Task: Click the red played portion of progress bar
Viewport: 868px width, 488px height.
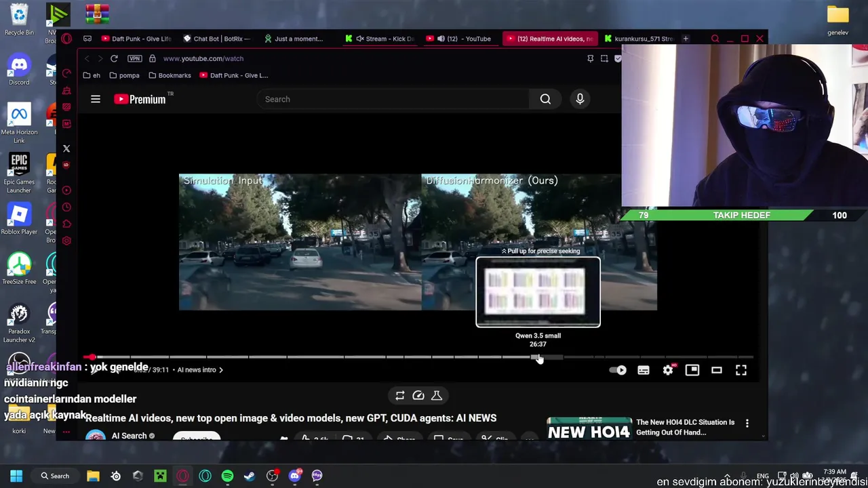Action: pos(87,357)
